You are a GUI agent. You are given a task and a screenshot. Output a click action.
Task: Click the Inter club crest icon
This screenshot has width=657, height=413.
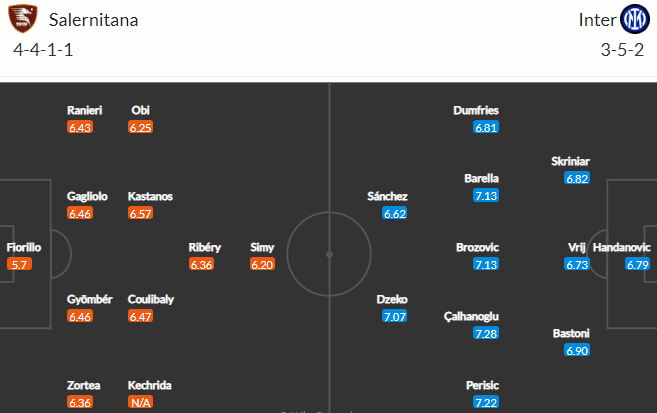[x=635, y=19]
